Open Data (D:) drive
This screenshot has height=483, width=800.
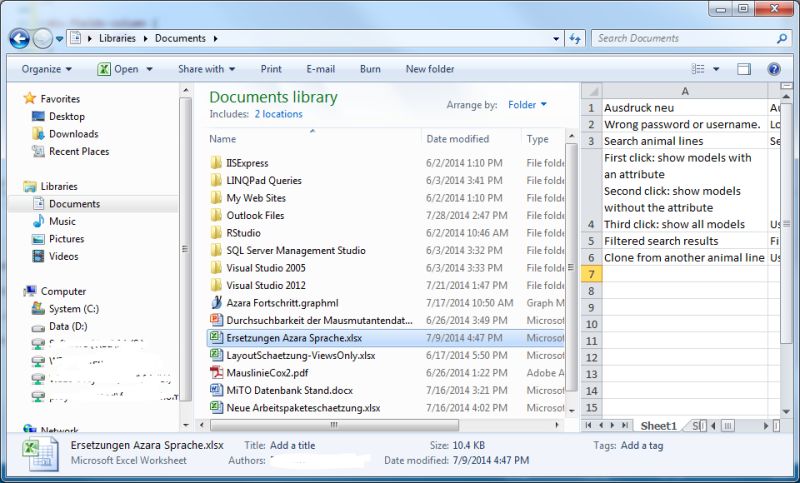tap(68, 326)
